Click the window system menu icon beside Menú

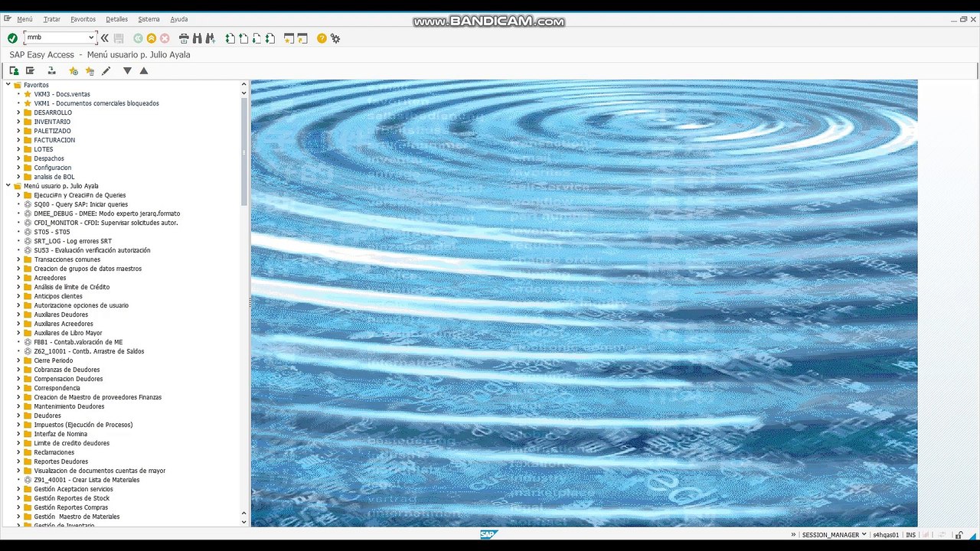[x=8, y=18]
